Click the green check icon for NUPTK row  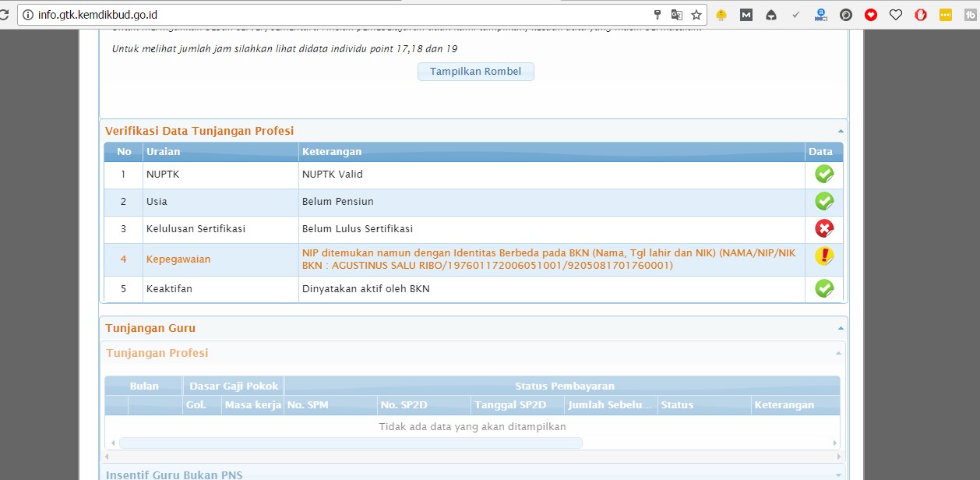pyautogui.click(x=824, y=175)
